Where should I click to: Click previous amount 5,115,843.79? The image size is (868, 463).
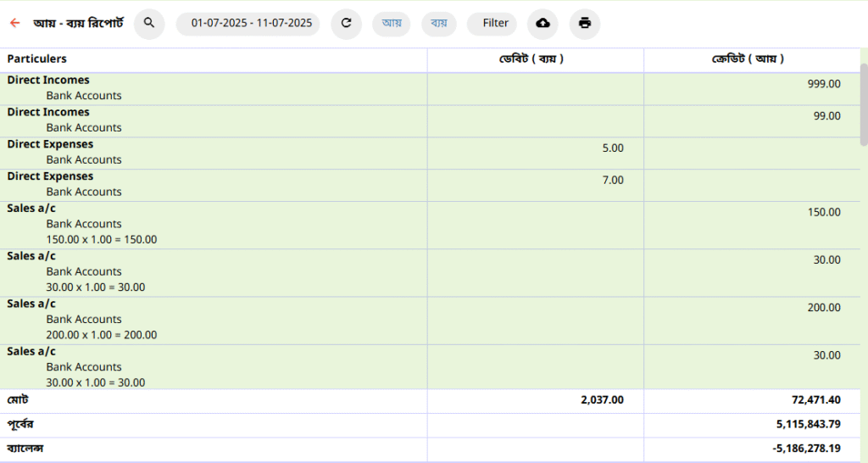coord(808,424)
